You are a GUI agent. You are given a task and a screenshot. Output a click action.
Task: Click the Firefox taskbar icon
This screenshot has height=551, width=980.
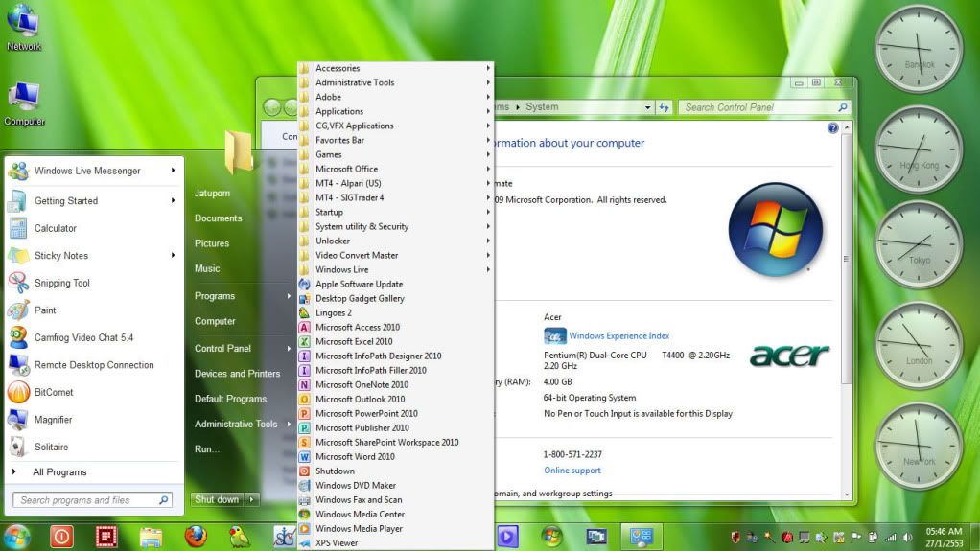[196, 536]
